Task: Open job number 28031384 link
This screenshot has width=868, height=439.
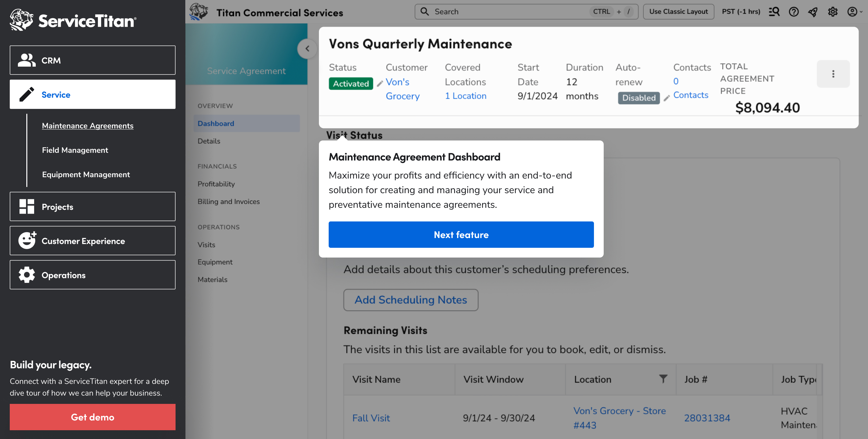Action: tap(707, 418)
